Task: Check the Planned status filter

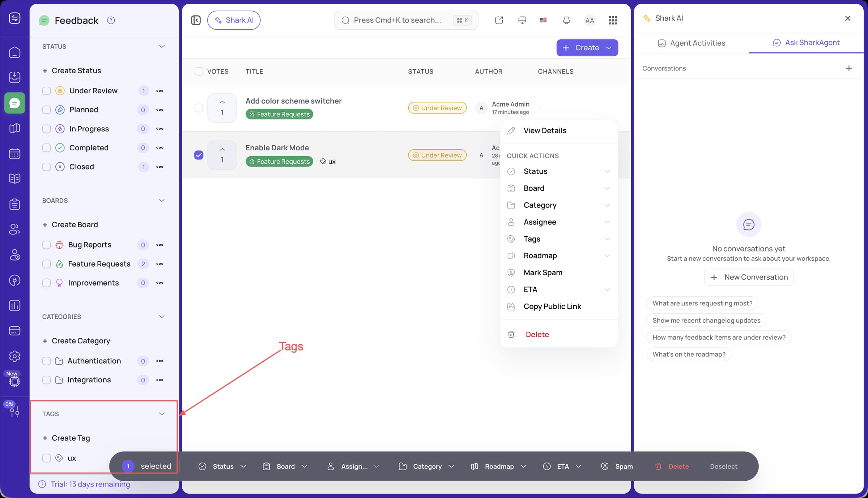Action: pos(46,110)
